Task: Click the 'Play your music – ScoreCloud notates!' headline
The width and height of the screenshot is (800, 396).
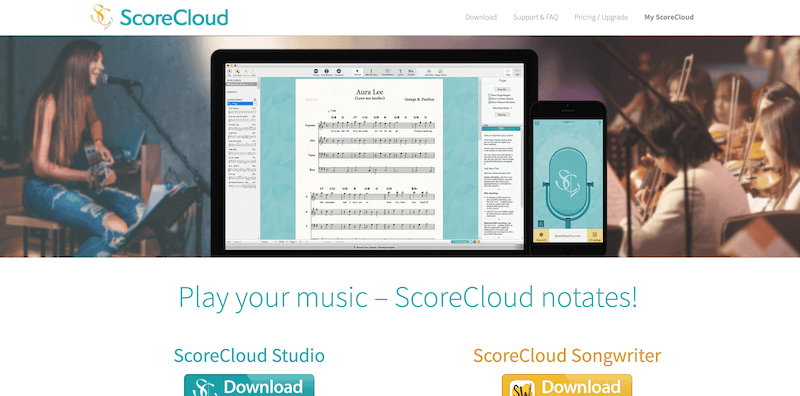Action: pyautogui.click(x=408, y=297)
